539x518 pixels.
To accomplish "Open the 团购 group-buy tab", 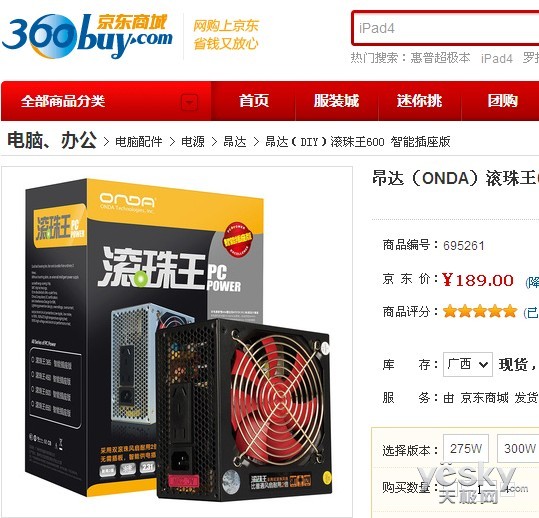I will tap(502, 101).
